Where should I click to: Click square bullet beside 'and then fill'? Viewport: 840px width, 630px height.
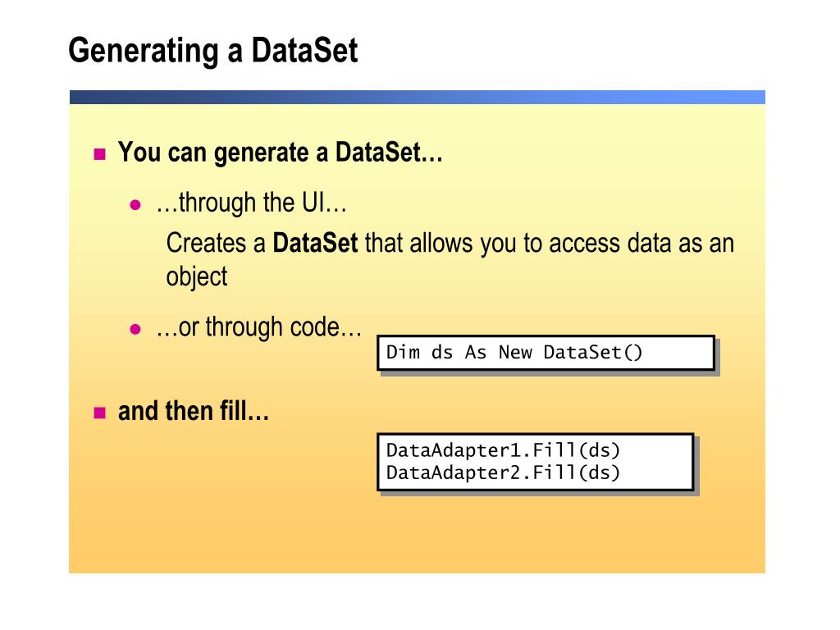click(x=99, y=413)
